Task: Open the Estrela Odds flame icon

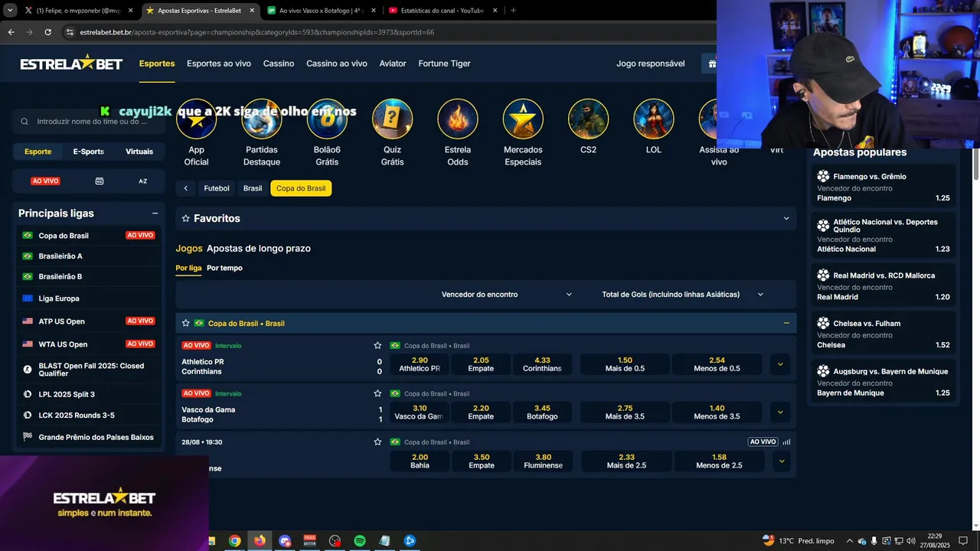Action: pyautogui.click(x=458, y=119)
